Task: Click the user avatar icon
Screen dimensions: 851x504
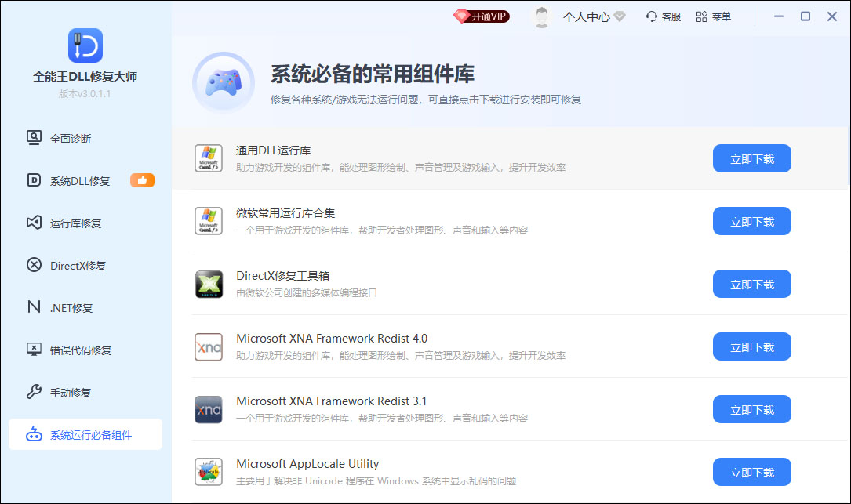Action: [x=541, y=16]
